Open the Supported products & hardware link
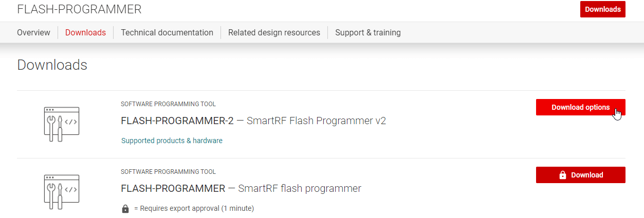 click(172, 141)
